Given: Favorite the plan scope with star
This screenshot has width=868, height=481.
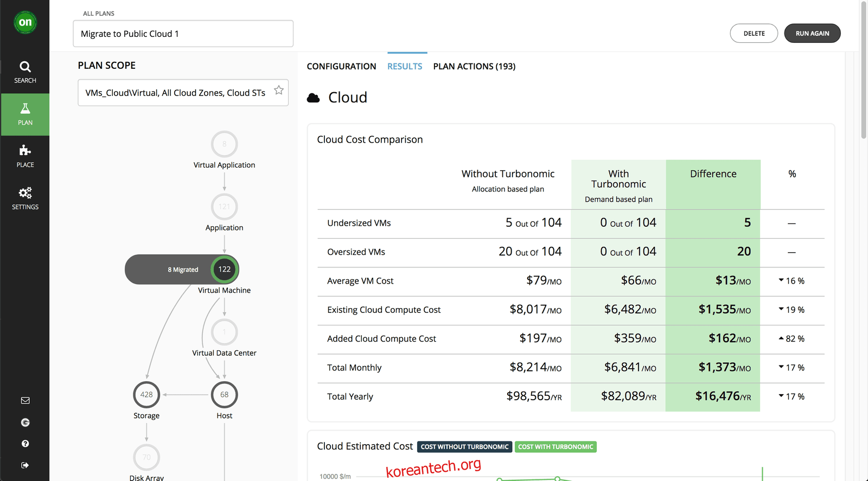Looking at the screenshot, I should [x=279, y=90].
